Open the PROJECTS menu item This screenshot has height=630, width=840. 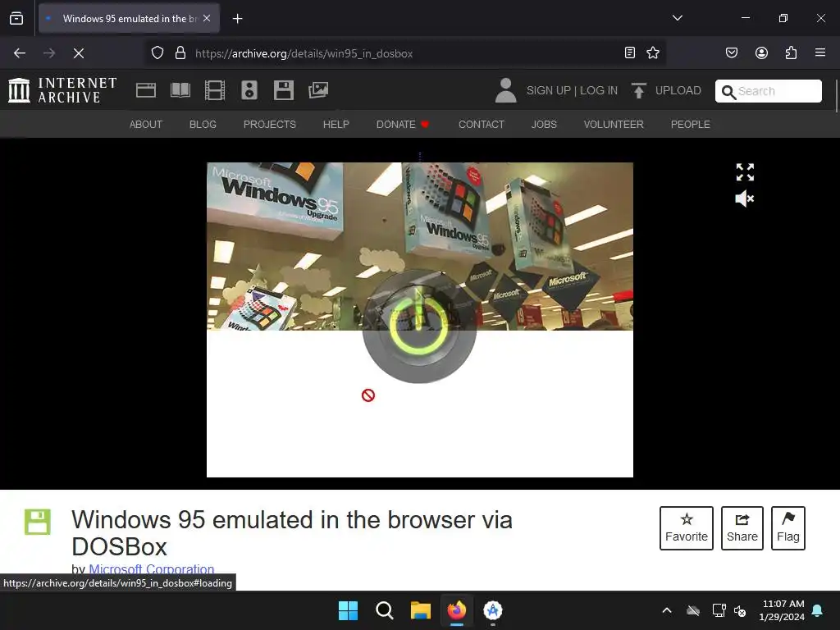coord(269,125)
